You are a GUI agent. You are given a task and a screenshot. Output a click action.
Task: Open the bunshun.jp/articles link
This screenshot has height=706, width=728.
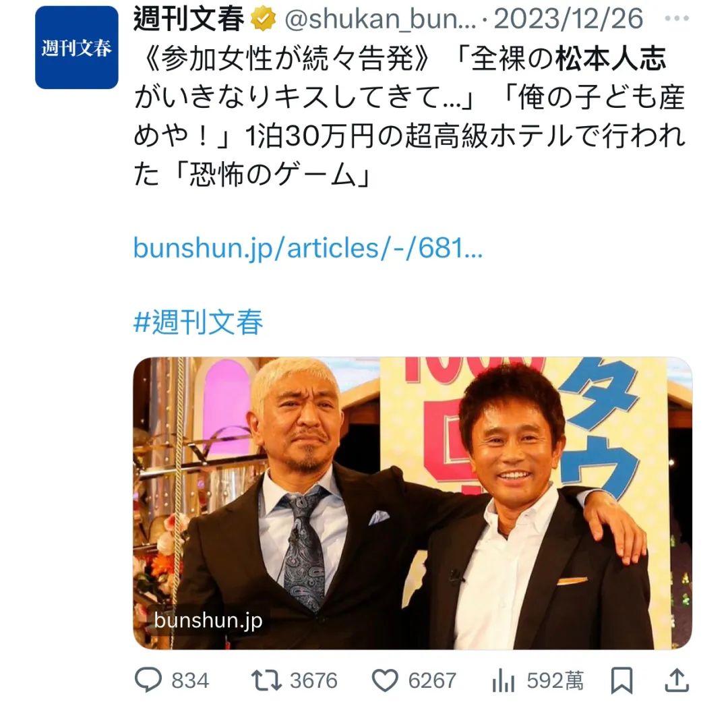click(308, 248)
